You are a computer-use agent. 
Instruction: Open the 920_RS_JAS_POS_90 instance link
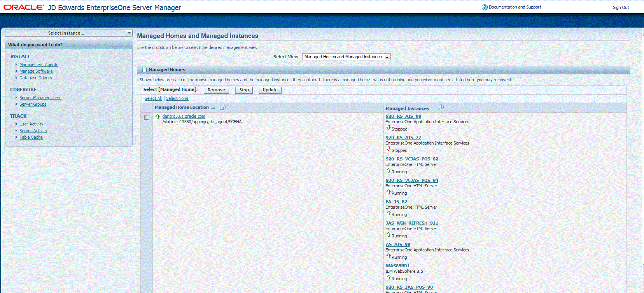pyautogui.click(x=409, y=287)
